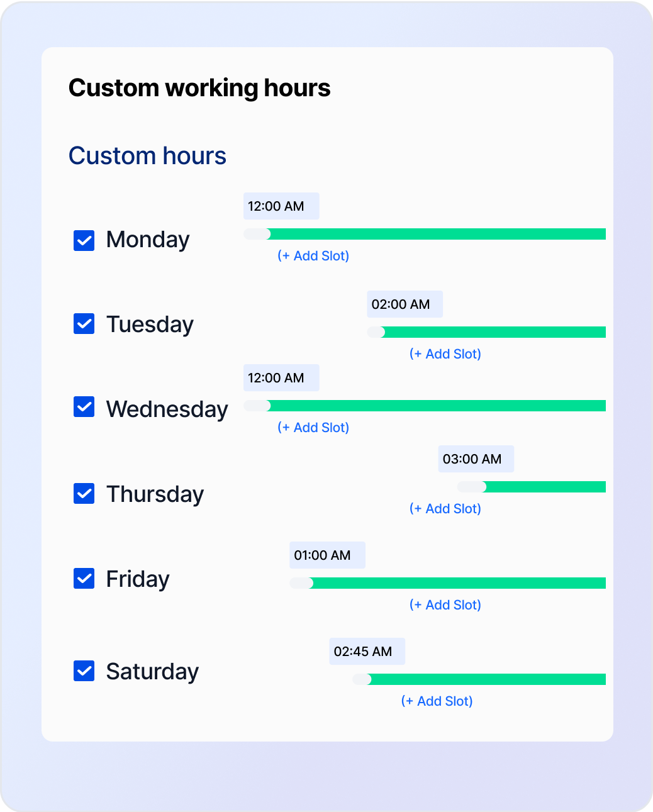Deselect the Saturday checkbox
This screenshot has width=653, height=812.
pyautogui.click(x=84, y=671)
